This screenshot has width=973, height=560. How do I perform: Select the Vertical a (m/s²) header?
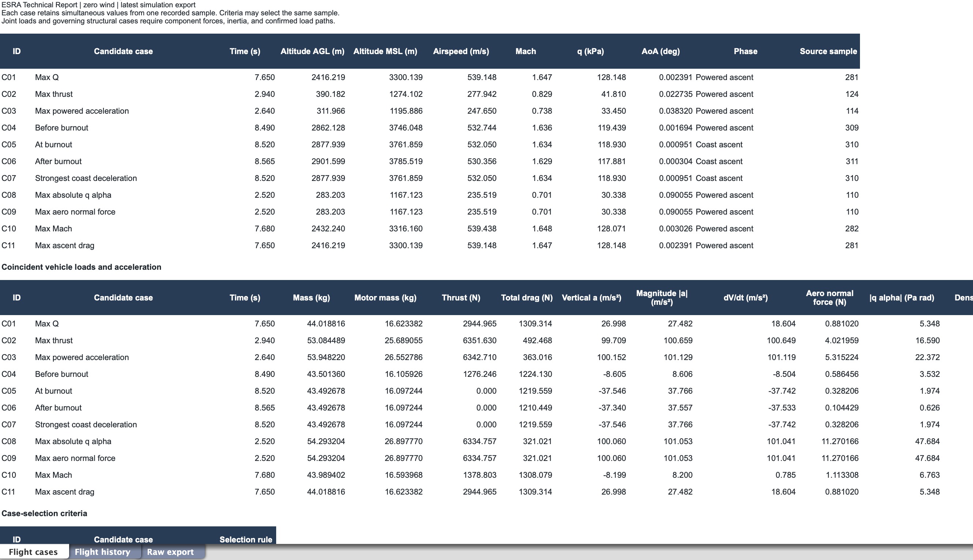pyautogui.click(x=591, y=297)
